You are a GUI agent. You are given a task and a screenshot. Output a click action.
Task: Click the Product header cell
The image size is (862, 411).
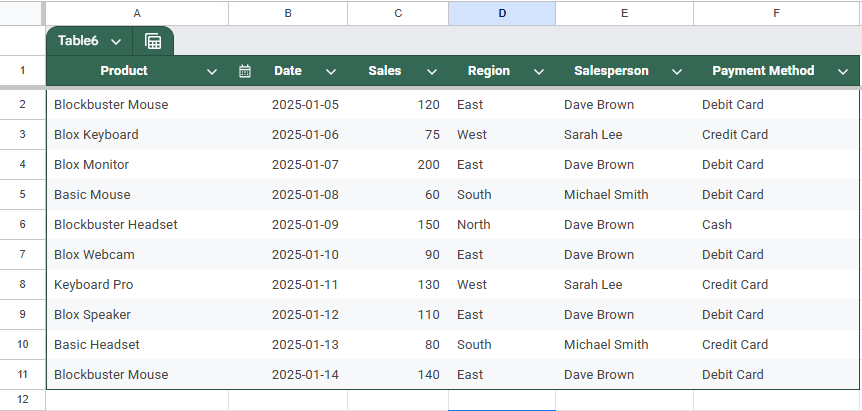pos(137,70)
